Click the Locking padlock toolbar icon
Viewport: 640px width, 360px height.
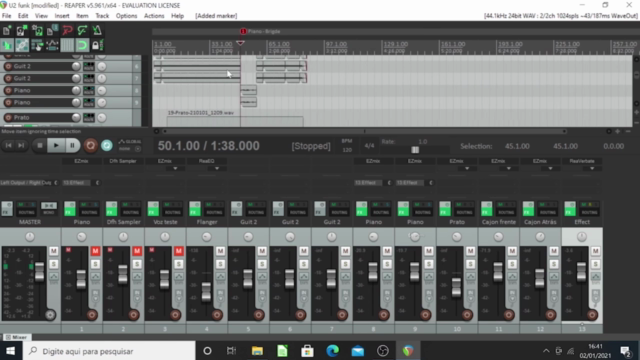97,45
